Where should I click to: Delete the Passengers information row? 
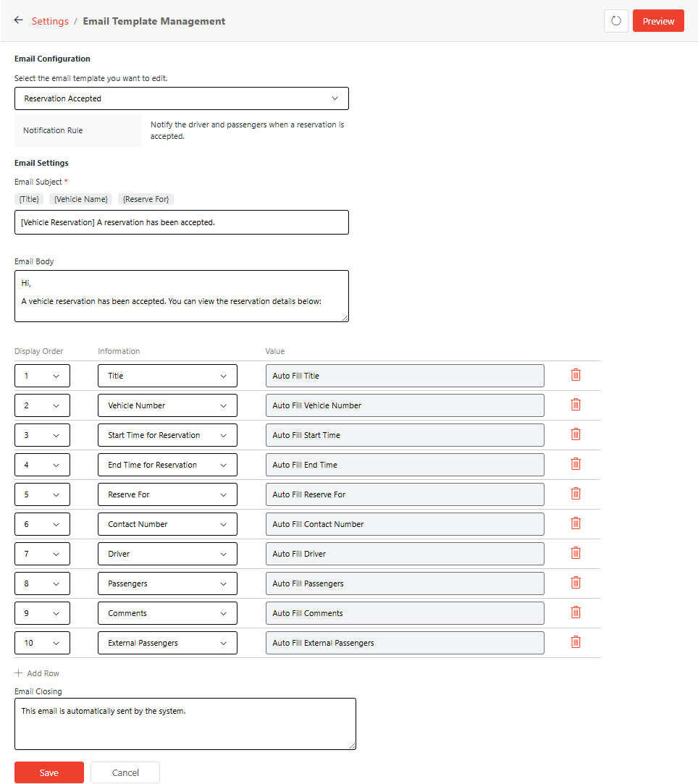pyautogui.click(x=576, y=583)
